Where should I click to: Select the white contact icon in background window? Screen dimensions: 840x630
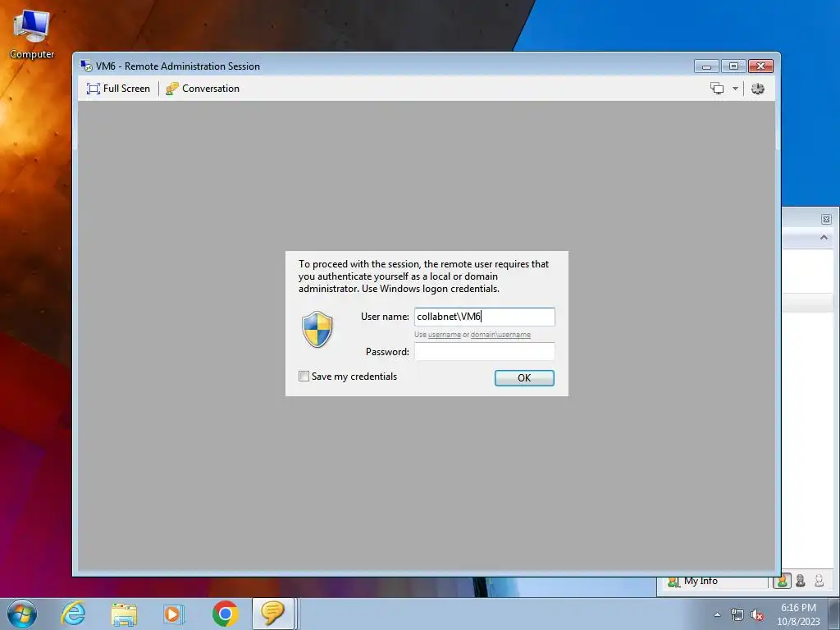pyautogui.click(x=819, y=581)
